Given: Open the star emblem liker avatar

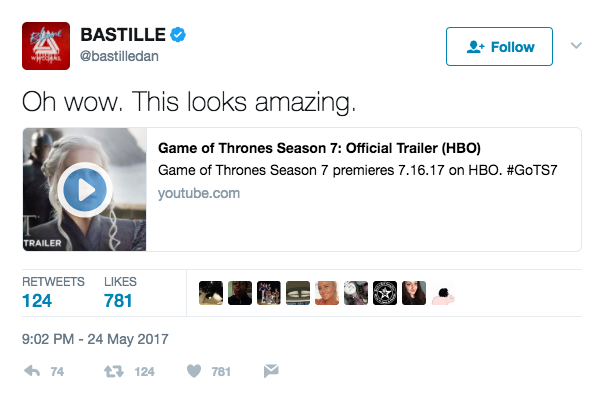Looking at the screenshot, I should (385, 293).
